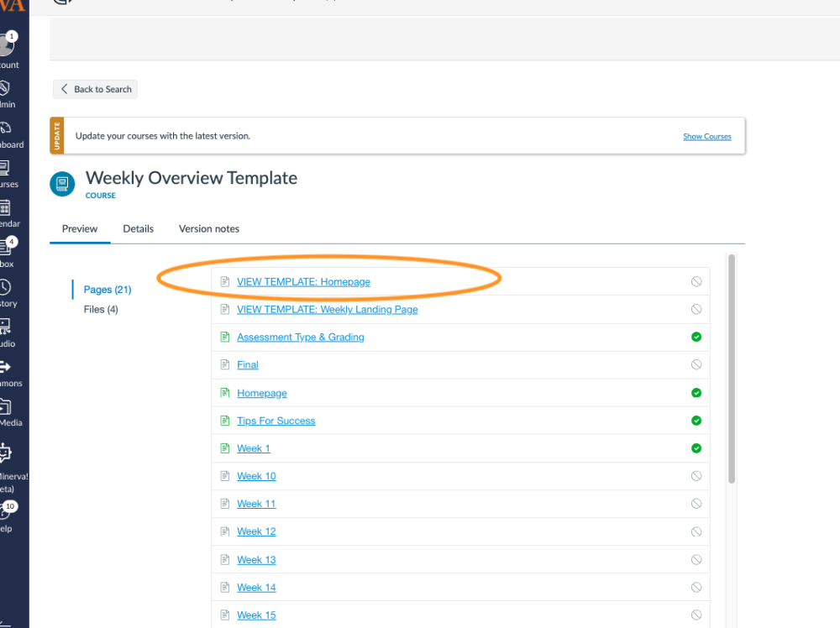Open the Inbox sidebar icon
Viewport: 840px width, 628px height.
click(x=5, y=247)
